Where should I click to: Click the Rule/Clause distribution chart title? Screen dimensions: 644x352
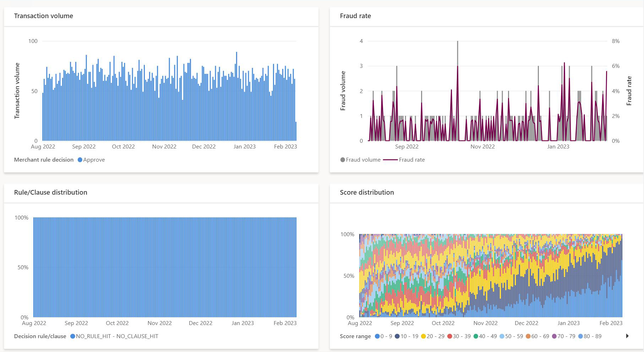50,193
